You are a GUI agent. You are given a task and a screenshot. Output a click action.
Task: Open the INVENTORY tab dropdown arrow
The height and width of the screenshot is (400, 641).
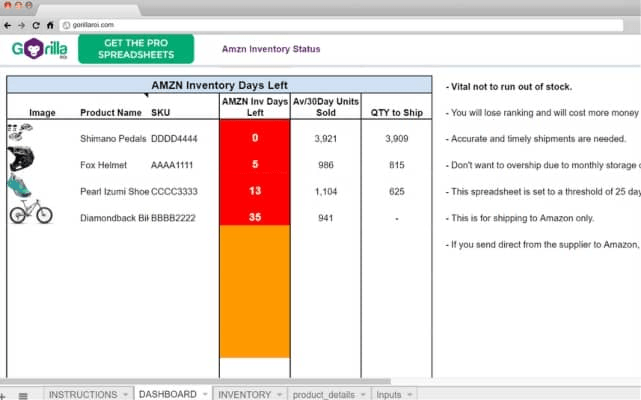pos(280,394)
